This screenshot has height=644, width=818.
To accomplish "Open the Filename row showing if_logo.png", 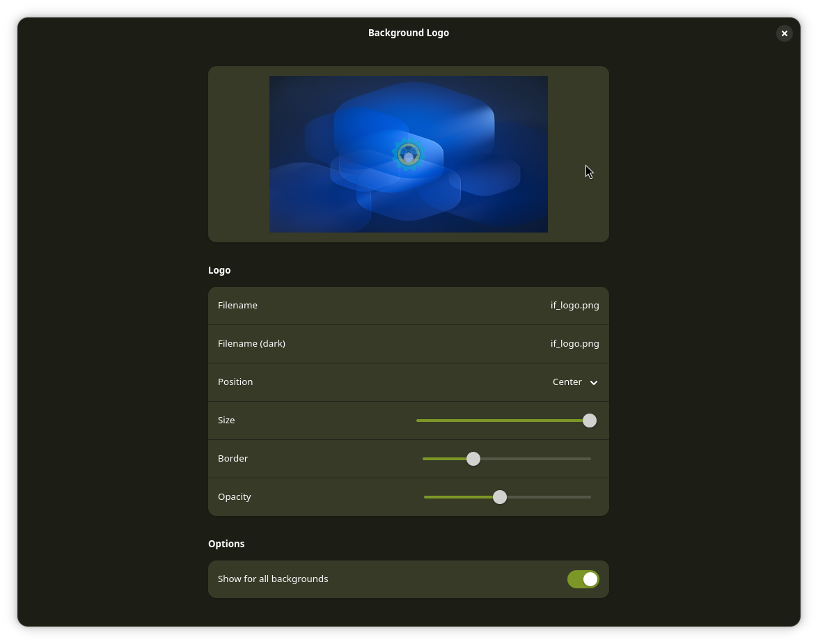I will [x=409, y=306].
